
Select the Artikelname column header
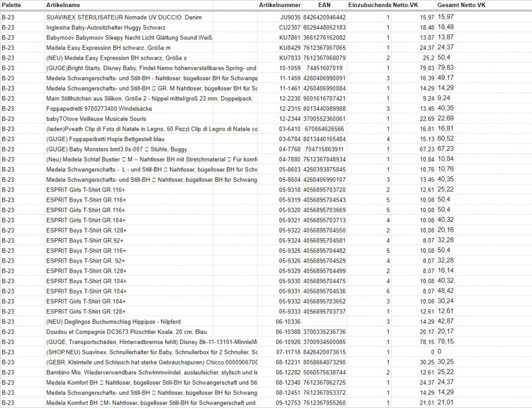tap(63, 5)
